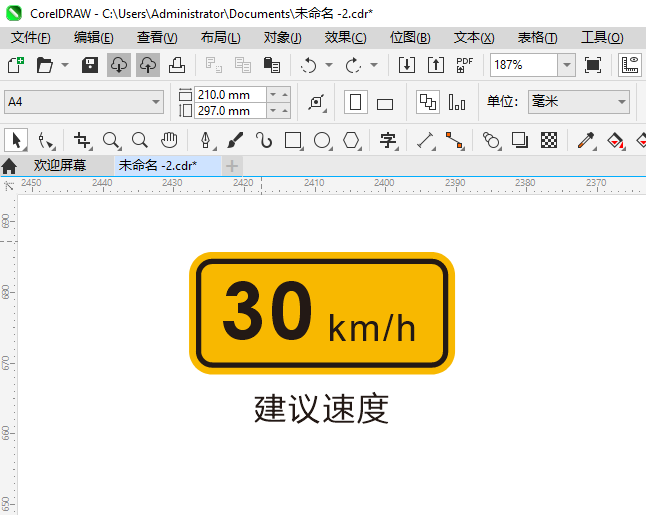
Task: Increase page height with up stepper
Action: pyautogui.click(x=285, y=111)
